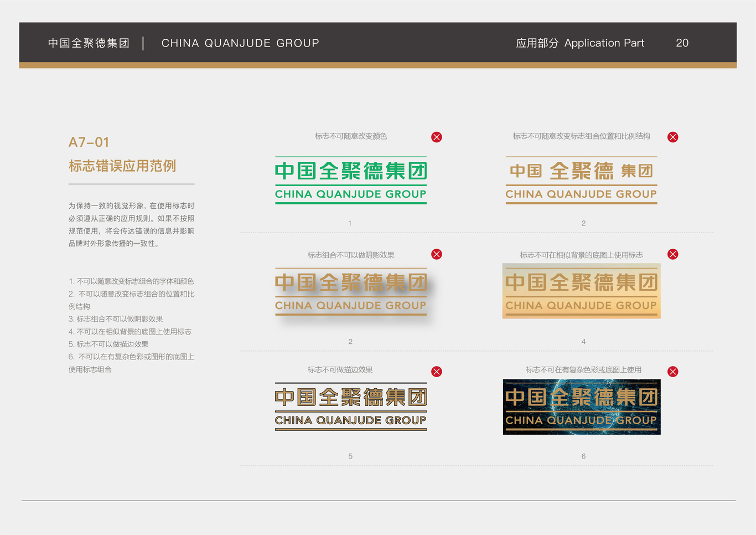Click the caption 标志不可在有复杂色彩或底图上使用
Image resolution: width=756 pixels, height=535 pixels.
pos(583,370)
